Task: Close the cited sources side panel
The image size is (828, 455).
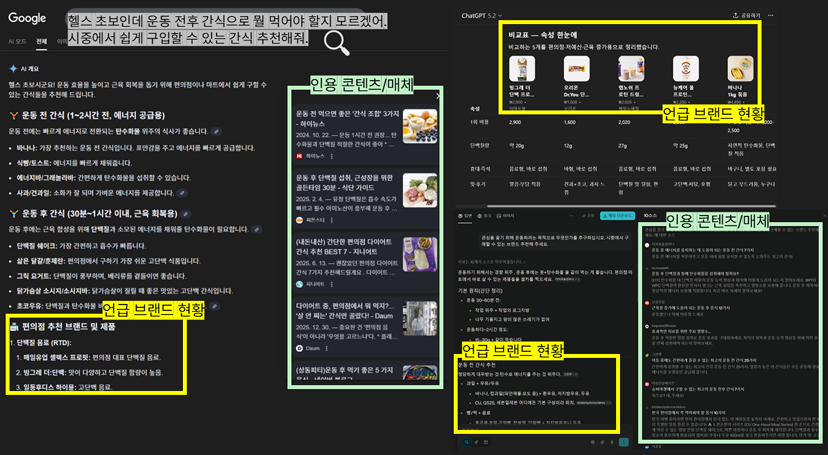Action: coord(438,96)
